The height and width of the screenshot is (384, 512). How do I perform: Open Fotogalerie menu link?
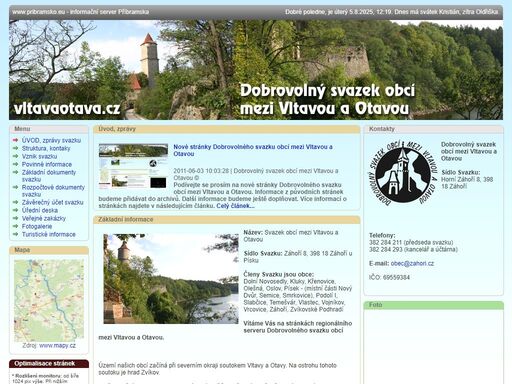(37, 226)
